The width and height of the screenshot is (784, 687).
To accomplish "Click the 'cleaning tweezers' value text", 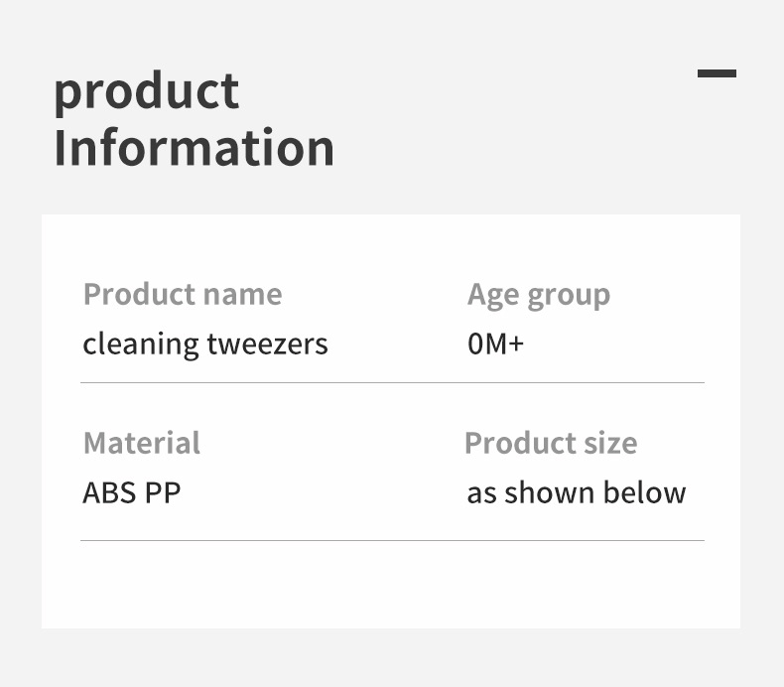I will click(204, 344).
